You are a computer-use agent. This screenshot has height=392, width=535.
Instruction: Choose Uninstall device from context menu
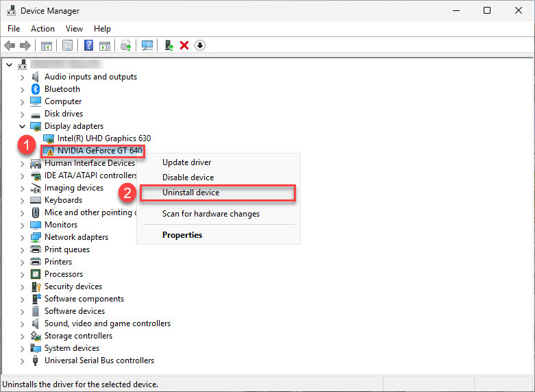(x=190, y=193)
